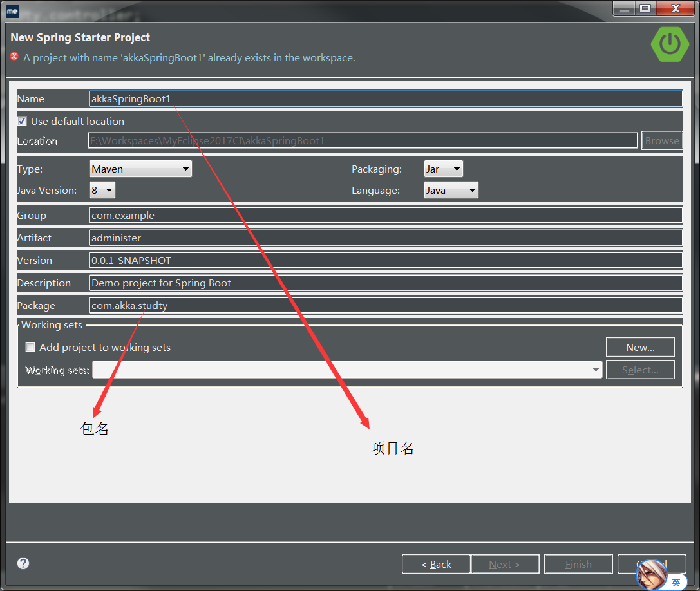Click the '英' language indicator

click(x=676, y=582)
